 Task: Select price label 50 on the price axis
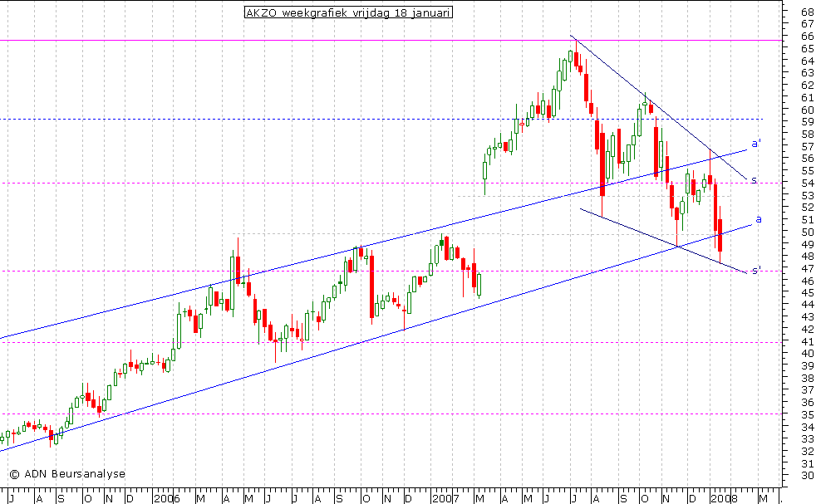[808, 232]
